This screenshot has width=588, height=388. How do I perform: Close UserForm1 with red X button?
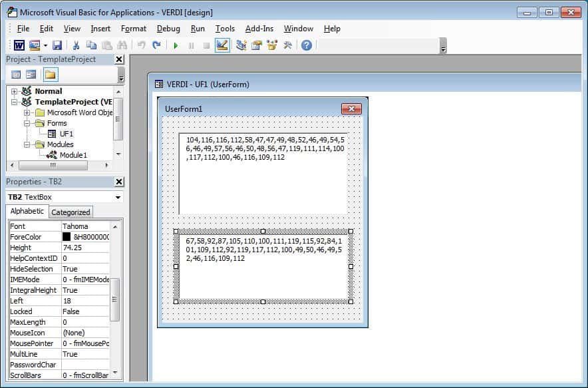(x=351, y=109)
